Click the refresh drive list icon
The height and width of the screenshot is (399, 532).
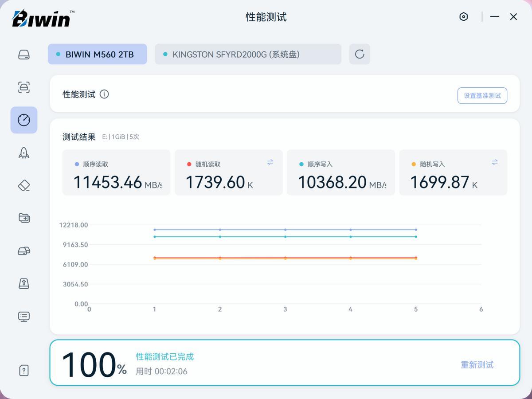(360, 54)
